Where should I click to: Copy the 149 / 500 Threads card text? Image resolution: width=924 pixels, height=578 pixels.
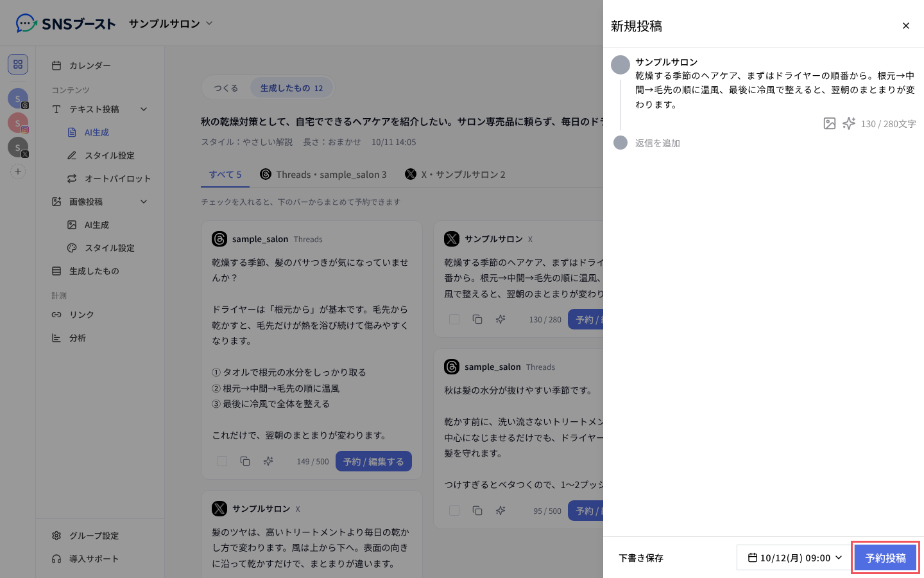click(x=245, y=461)
